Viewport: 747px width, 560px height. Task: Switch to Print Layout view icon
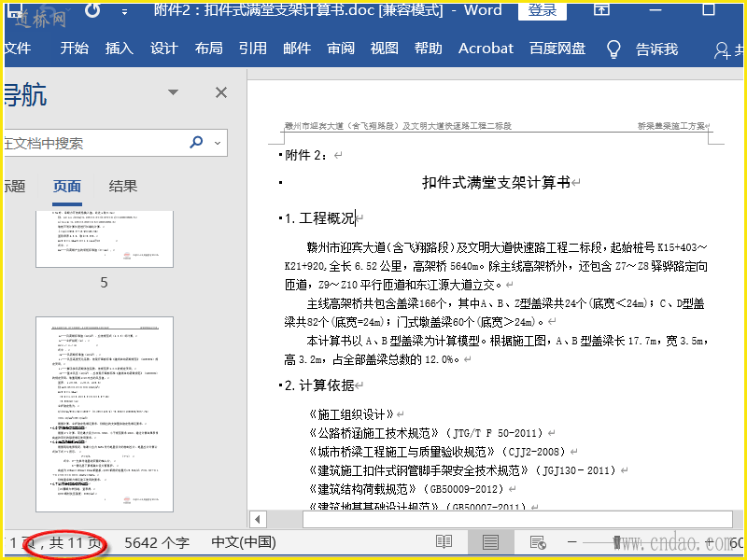click(490, 542)
